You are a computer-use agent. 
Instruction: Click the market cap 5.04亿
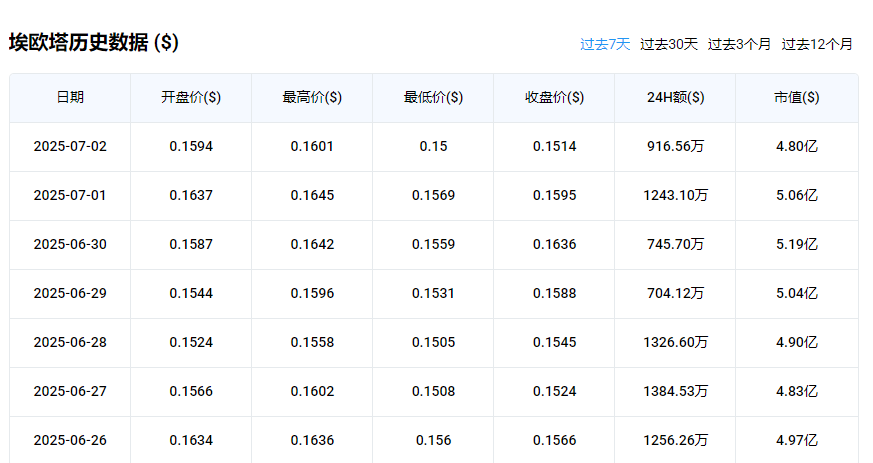pyautogui.click(x=797, y=293)
